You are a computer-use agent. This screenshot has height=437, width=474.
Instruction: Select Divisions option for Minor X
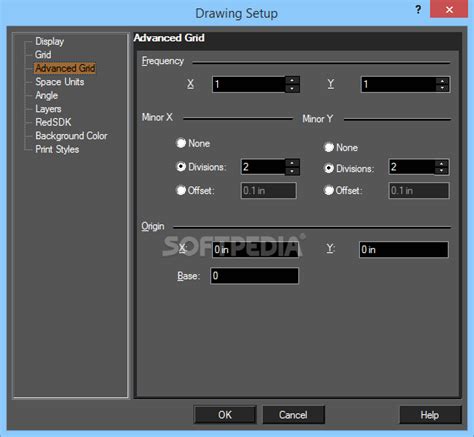(201, 167)
